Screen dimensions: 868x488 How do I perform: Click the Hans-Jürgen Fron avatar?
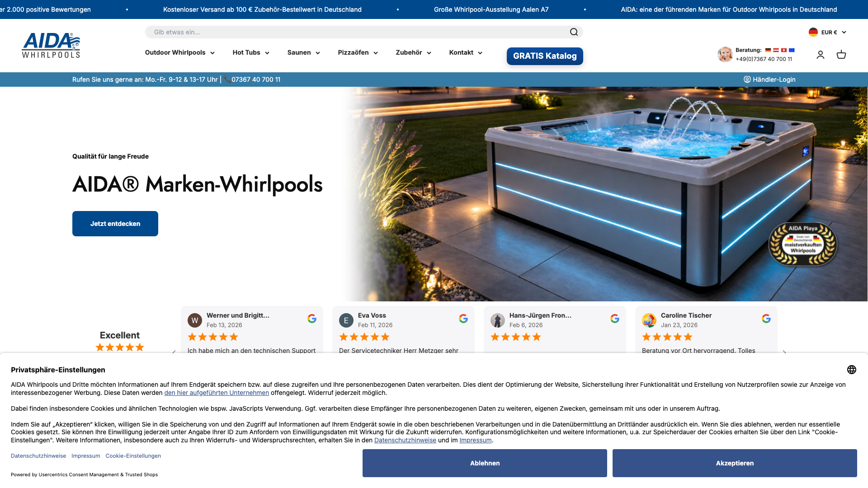click(498, 320)
